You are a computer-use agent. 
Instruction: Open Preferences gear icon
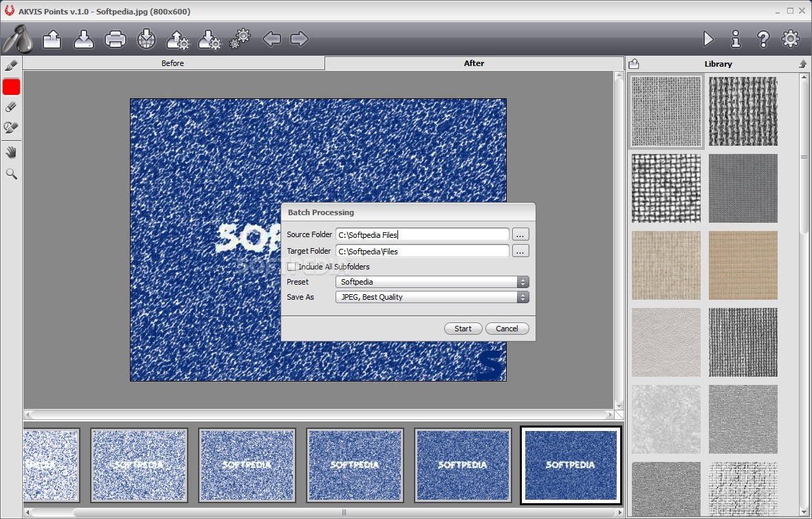[x=790, y=39]
